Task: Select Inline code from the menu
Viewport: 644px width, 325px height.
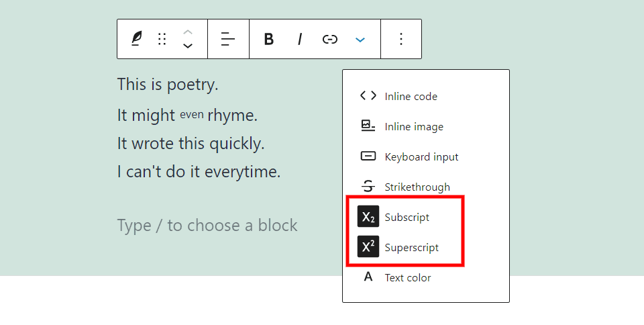Action: 411,96
